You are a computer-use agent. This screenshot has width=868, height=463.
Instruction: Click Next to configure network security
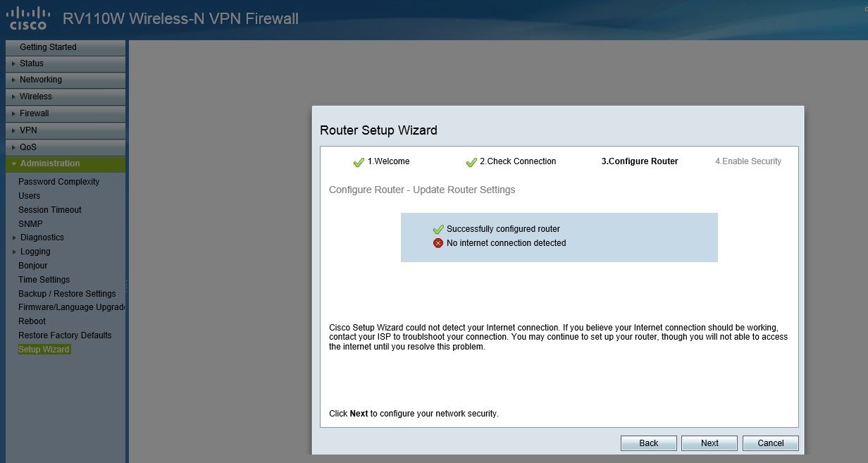[709, 443]
